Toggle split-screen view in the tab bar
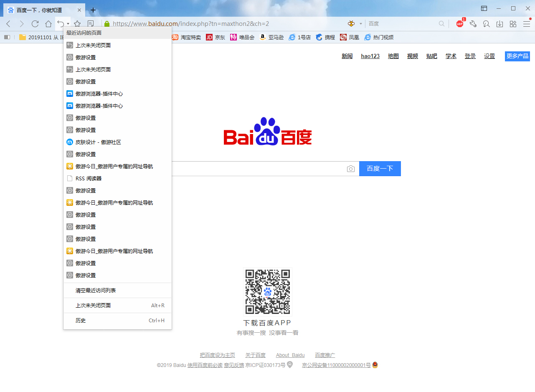535x392 pixels. click(x=484, y=8)
